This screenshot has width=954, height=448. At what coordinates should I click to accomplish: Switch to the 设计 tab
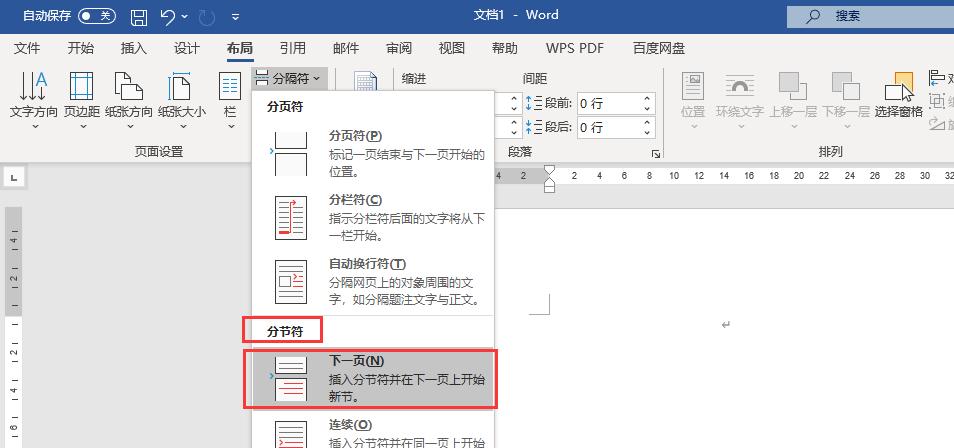coord(187,48)
